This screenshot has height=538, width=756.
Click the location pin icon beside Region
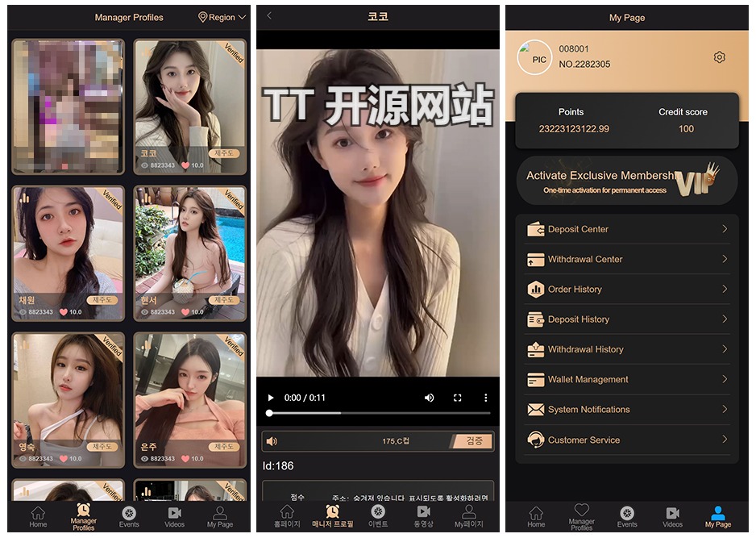click(202, 18)
